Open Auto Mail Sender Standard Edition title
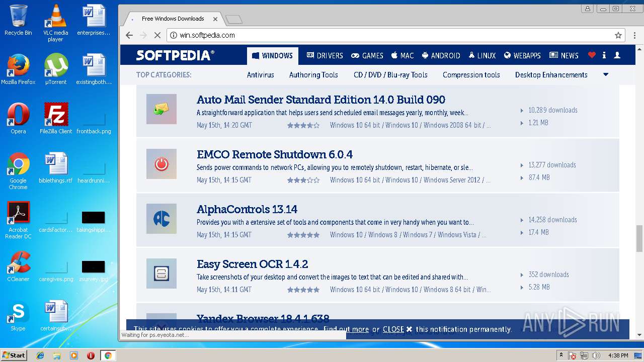This screenshot has width=644, height=362. (x=321, y=100)
